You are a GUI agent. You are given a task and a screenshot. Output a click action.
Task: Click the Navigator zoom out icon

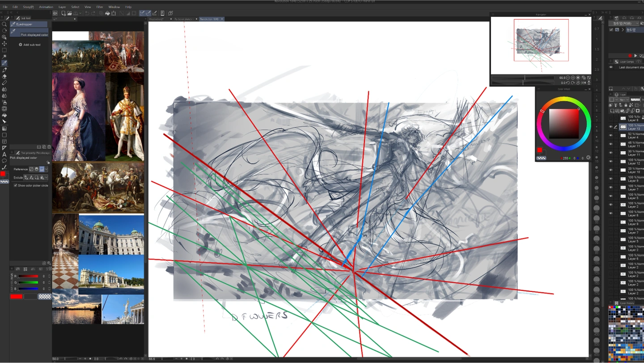click(568, 77)
